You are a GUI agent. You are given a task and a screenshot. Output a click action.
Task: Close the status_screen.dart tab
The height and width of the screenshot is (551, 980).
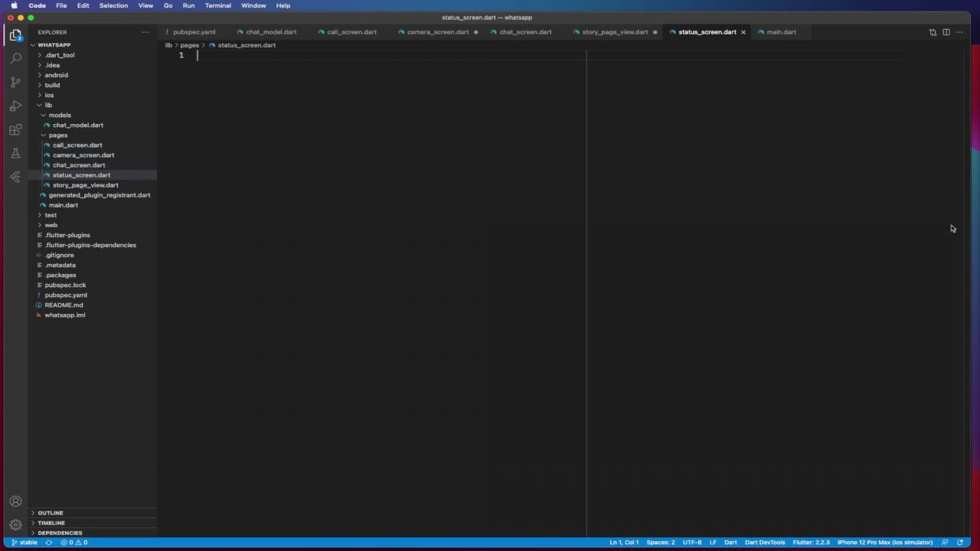[x=743, y=32]
